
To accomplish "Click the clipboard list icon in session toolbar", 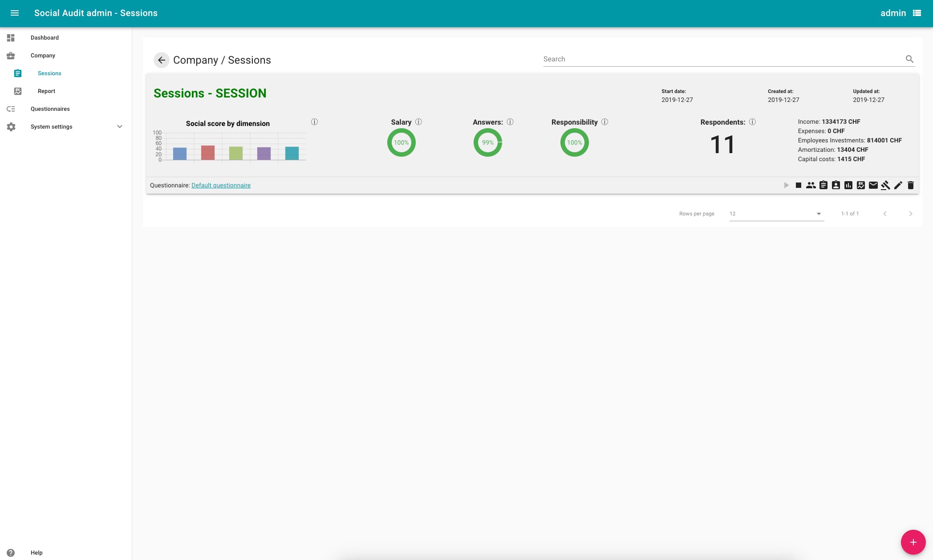I will click(823, 185).
